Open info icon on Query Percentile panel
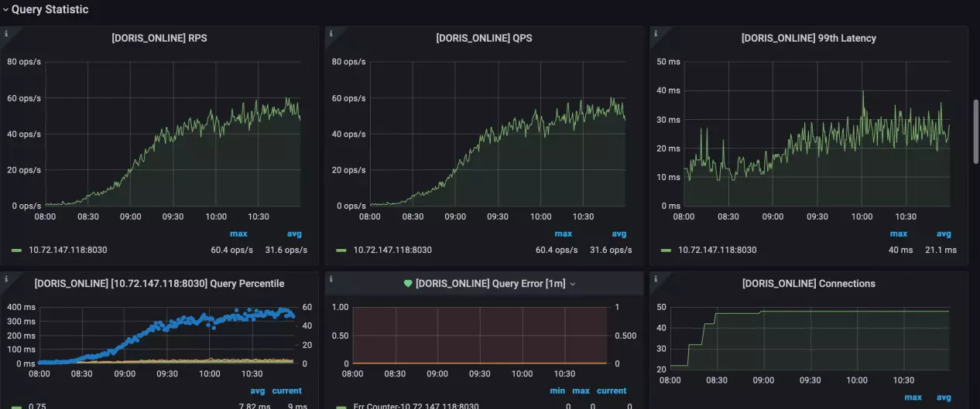 coord(6,278)
